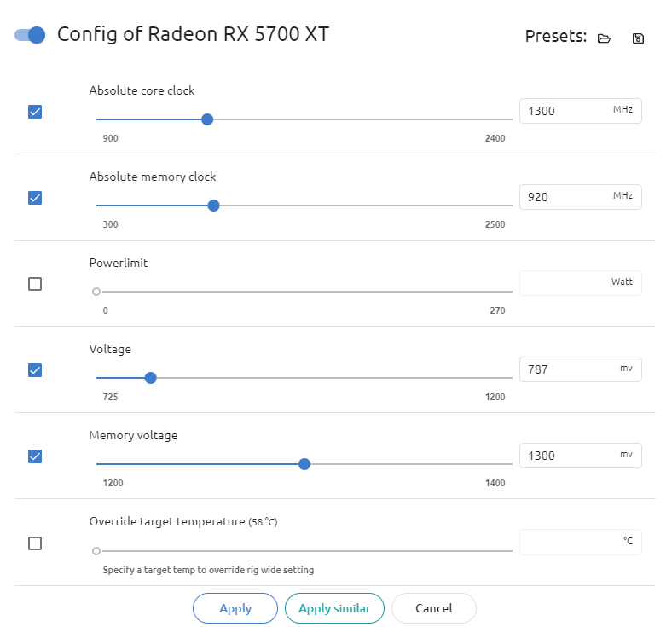Click the memory clock maximum label 2500
The height and width of the screenshot is (627, 672).
[x=495, y=224]
